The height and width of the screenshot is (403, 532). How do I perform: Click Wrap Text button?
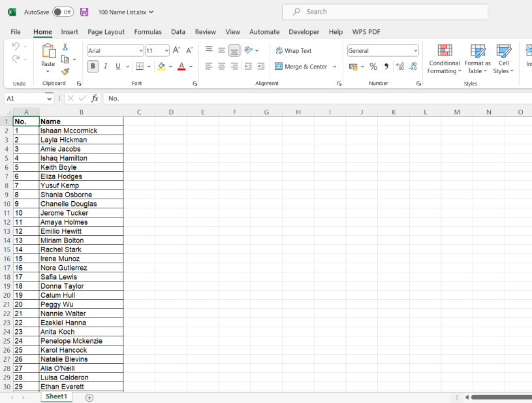click(x=294, y=50)
